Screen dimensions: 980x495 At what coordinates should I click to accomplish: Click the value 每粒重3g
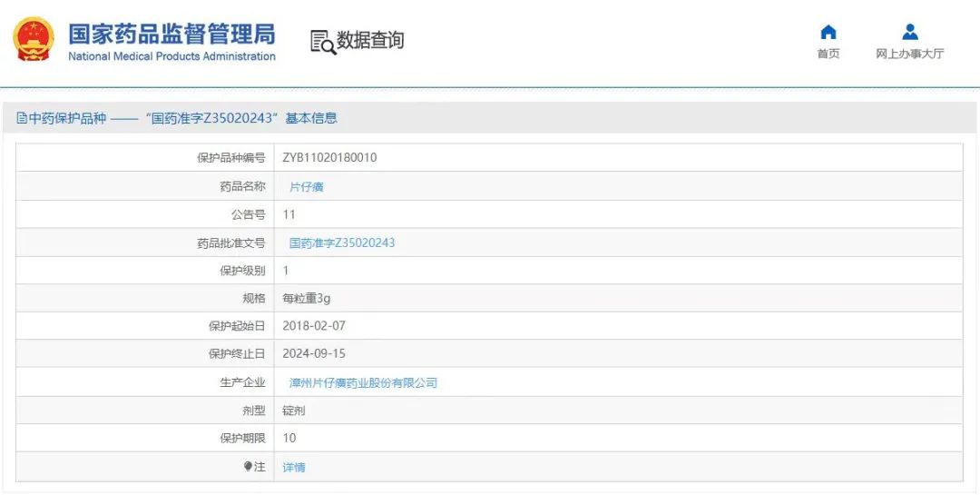tap(307, 299)
